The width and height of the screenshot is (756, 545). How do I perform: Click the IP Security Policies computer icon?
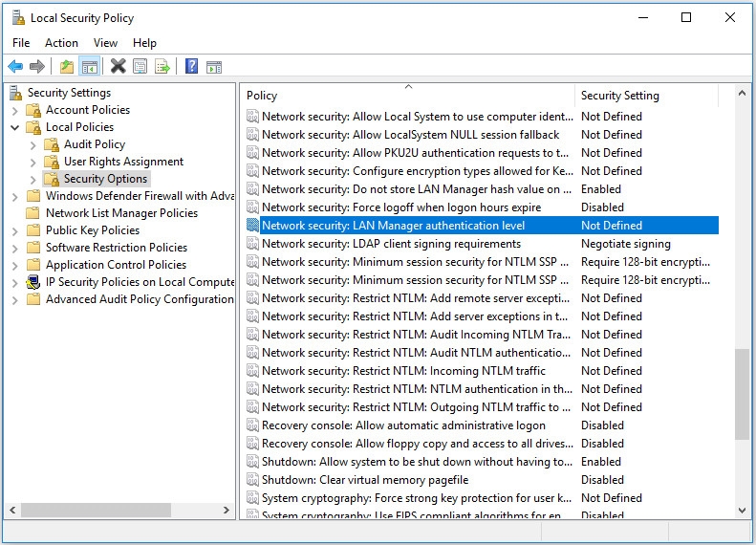click(33, 282)
